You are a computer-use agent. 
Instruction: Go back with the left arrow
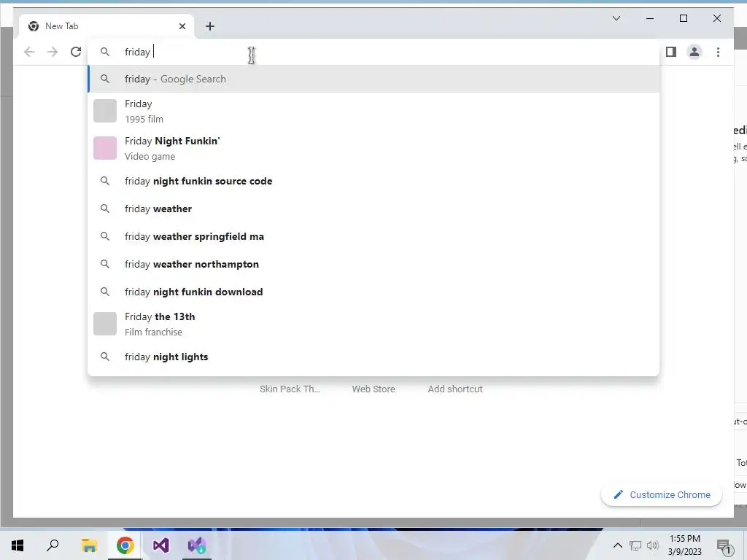click(29, 52)
